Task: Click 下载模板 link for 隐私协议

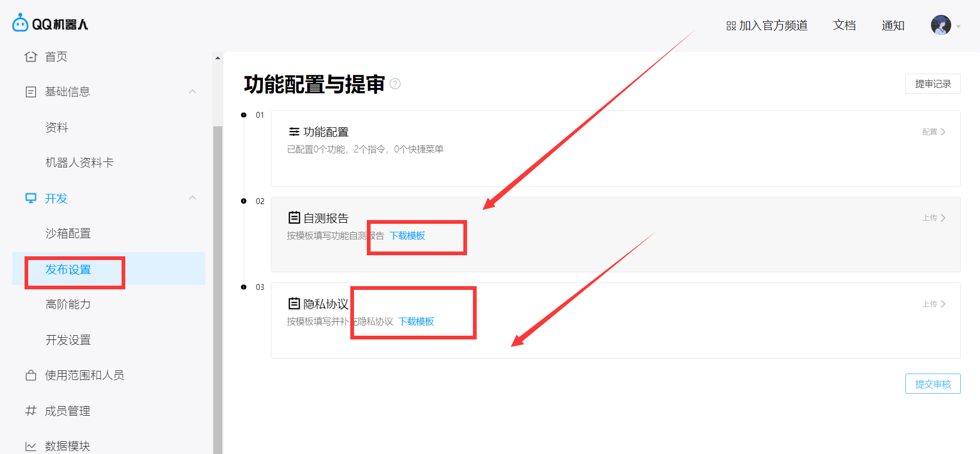Action: (416, 321)
